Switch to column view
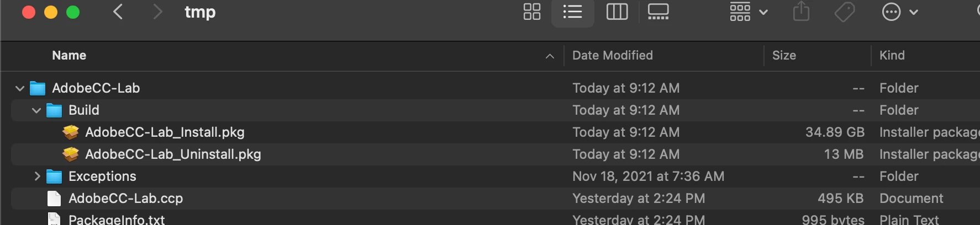 click(617, 12)
